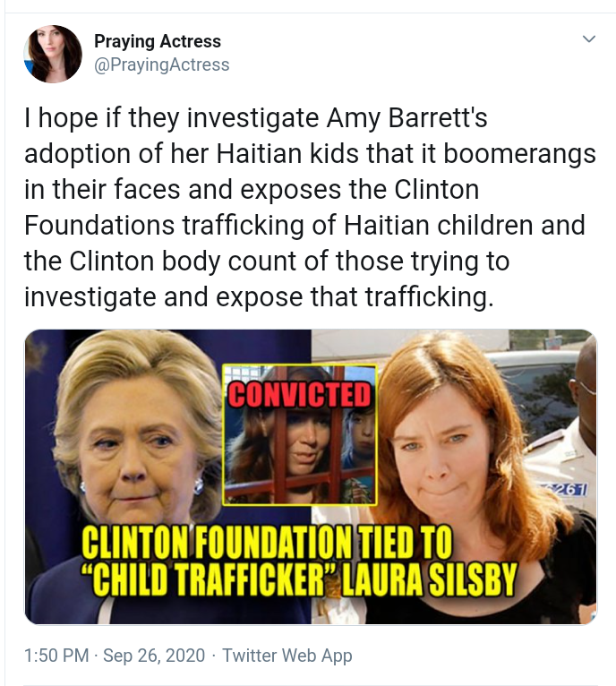
Task: Click the inset picture with red bars
Action: pos(300,435)
